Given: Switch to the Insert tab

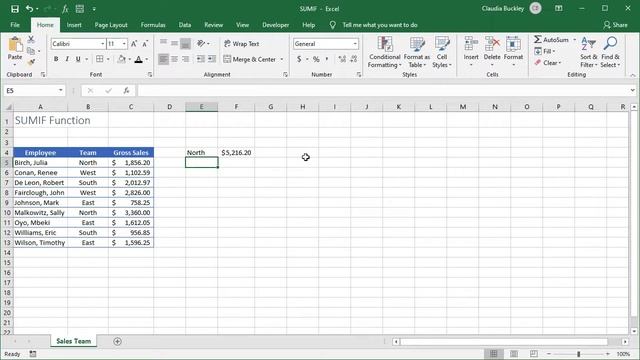Looking at the screenshot, I should 74,25.
